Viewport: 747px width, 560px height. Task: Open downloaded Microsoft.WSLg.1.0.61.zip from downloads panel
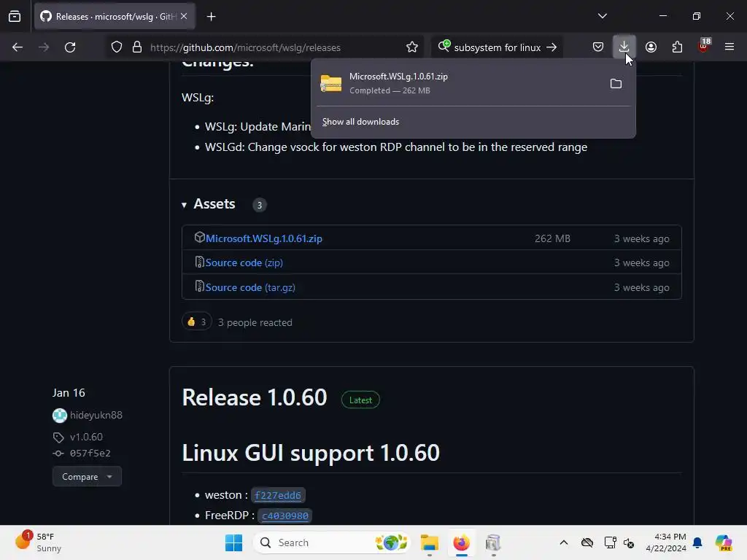(x=457, y=83)
